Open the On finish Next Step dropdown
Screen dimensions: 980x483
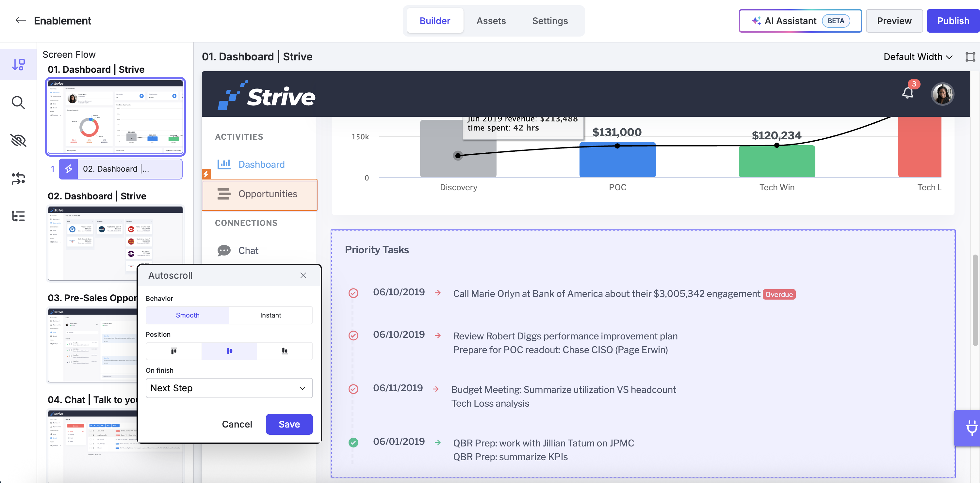point(229,388)
